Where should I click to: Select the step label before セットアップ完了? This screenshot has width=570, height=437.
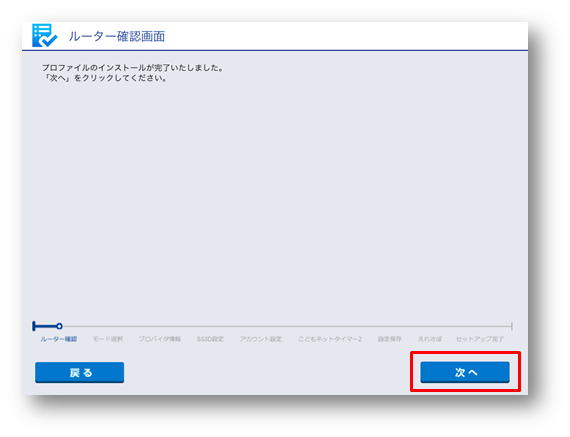pyautogui.click(x=429, y=339)
